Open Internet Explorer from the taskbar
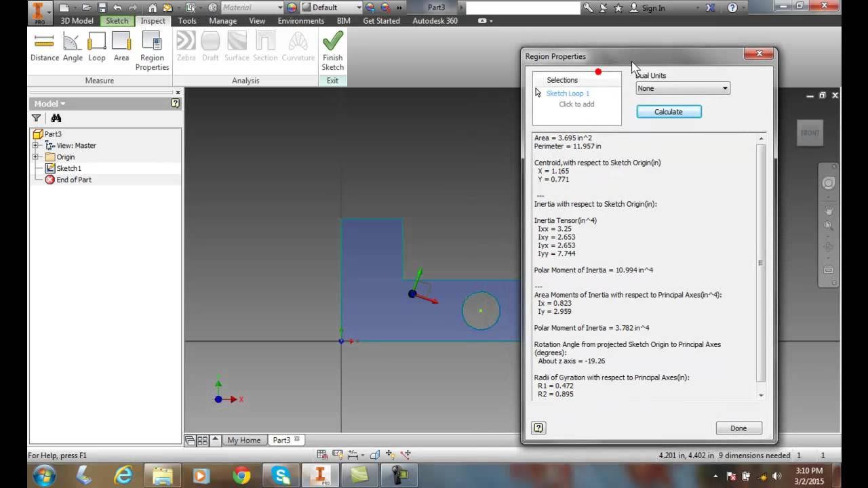 coord(123,475)
